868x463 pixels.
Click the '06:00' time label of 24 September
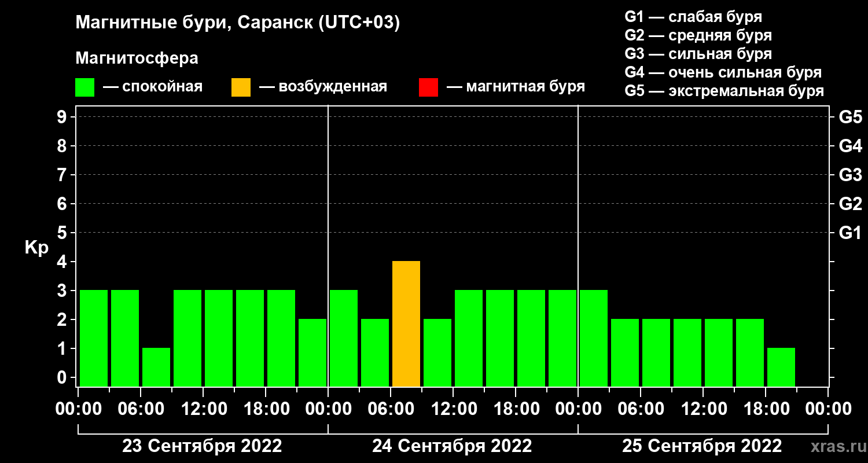pyautogui.click(x=391, y=409)
